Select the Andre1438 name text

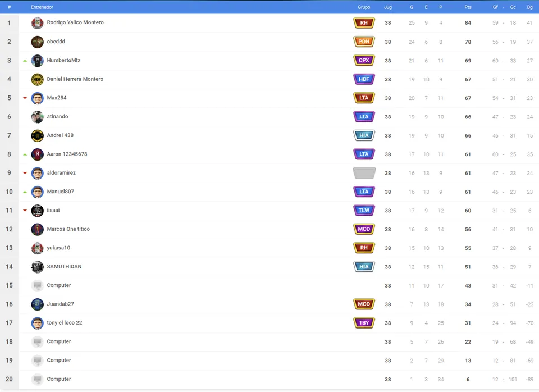pos(60,135)
